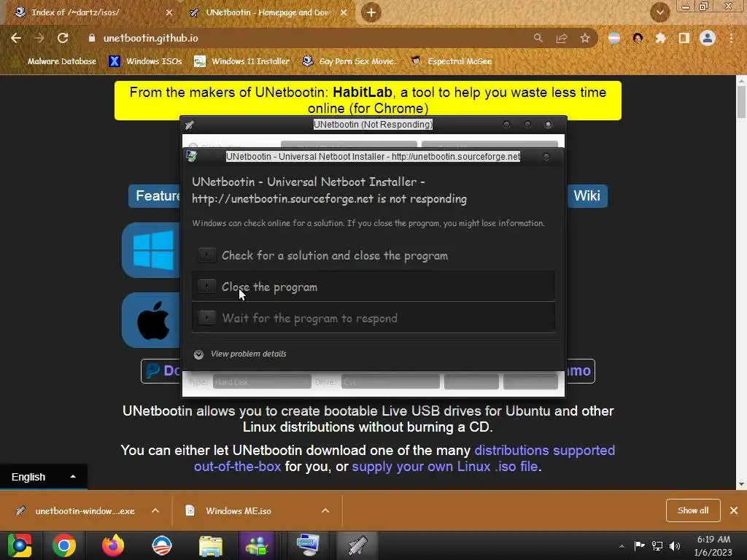Screen dimensions: 747x560
Task: Share this page via the share icon
Action: click(562, 38)
